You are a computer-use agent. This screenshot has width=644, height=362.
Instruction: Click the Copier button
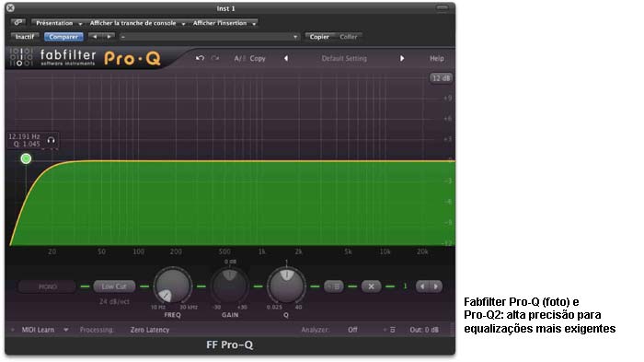319,37
